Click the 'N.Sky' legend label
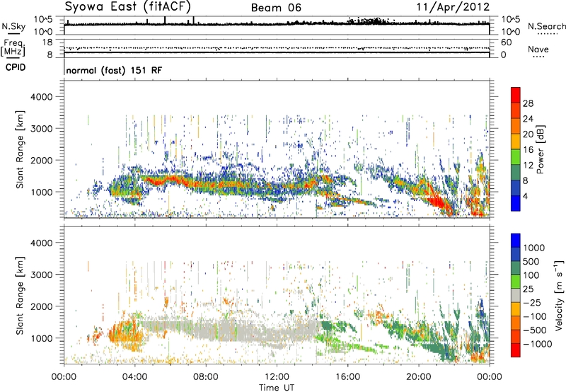 (13, 26)
